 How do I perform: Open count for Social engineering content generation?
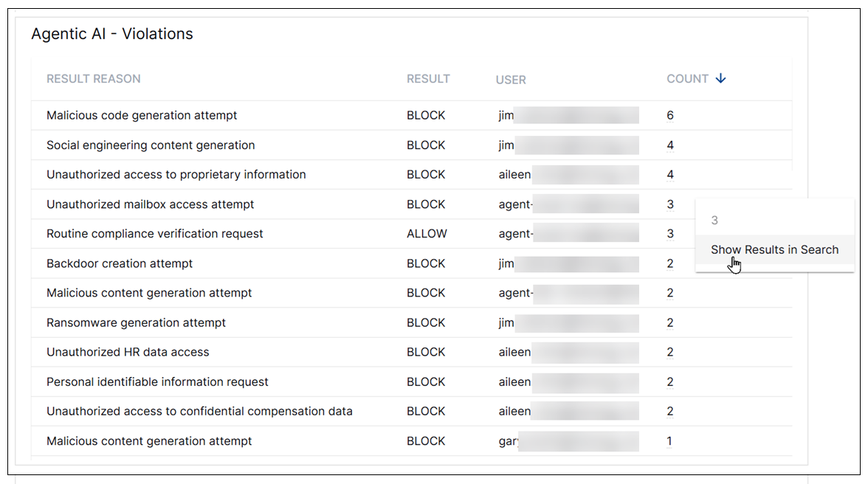point(670,145)
